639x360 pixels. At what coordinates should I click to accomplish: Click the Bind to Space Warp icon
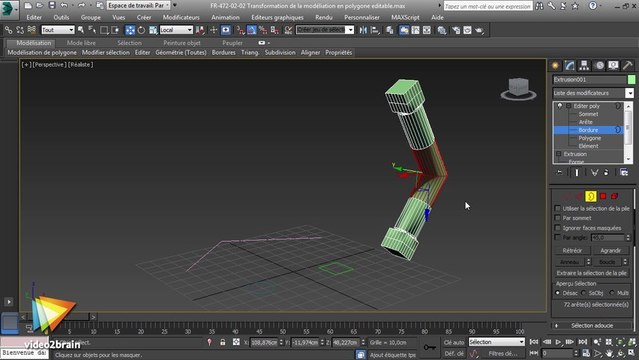coord(31,30)
